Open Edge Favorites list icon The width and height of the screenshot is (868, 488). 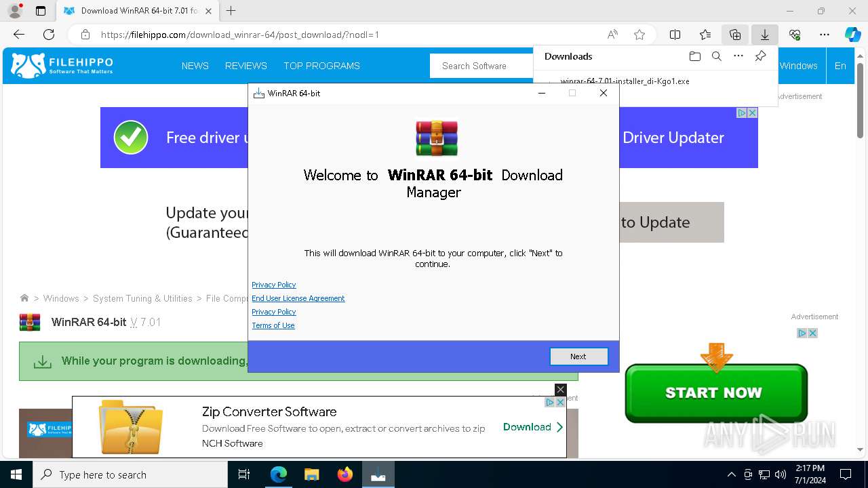[705, 35]
